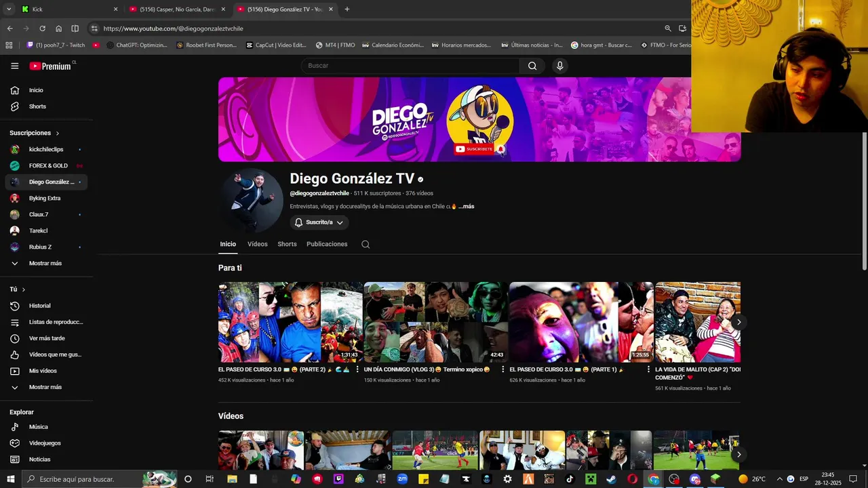Open Shorts in the sidebar
This screenshot has width=868, height=488.
tap(46, 106)
